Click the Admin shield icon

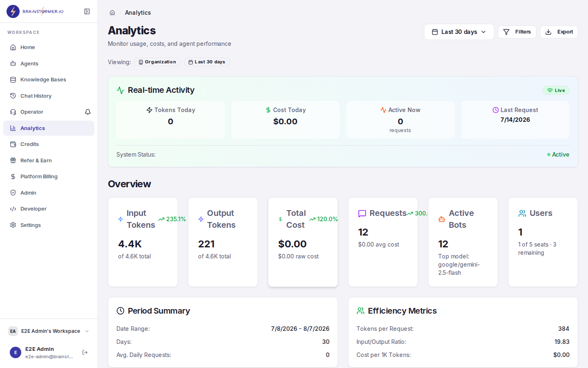pos(13,193)
